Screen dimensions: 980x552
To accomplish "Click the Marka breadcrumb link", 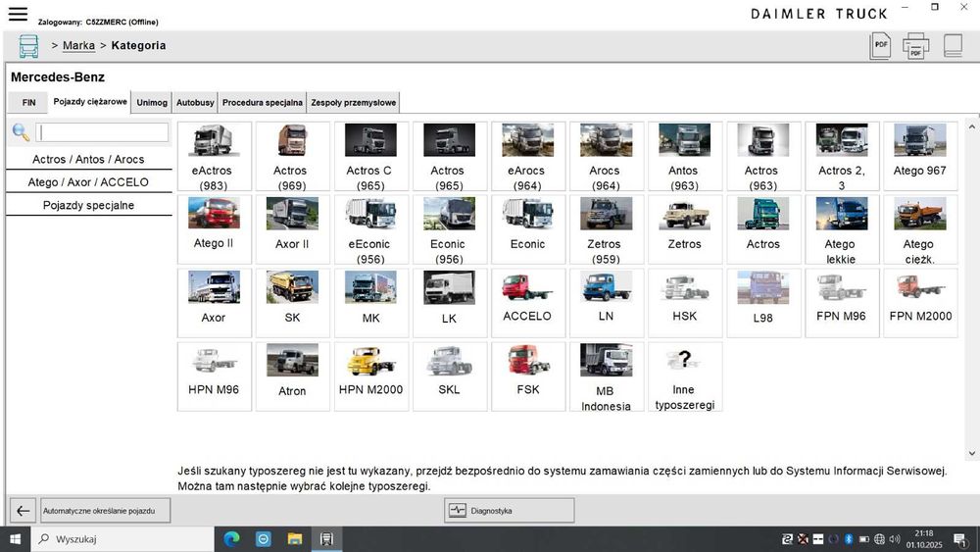I will tap(78, 45).
